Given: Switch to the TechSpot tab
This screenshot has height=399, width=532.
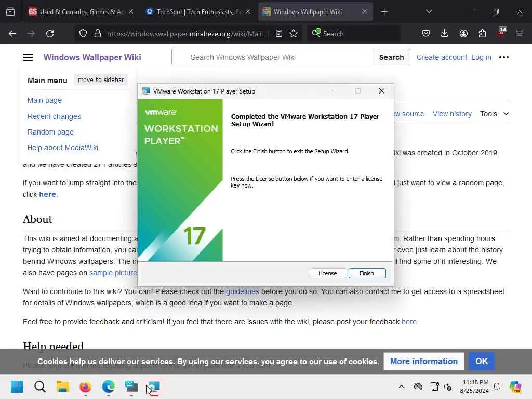Looking at the screenshot, I should click(198, 12).
